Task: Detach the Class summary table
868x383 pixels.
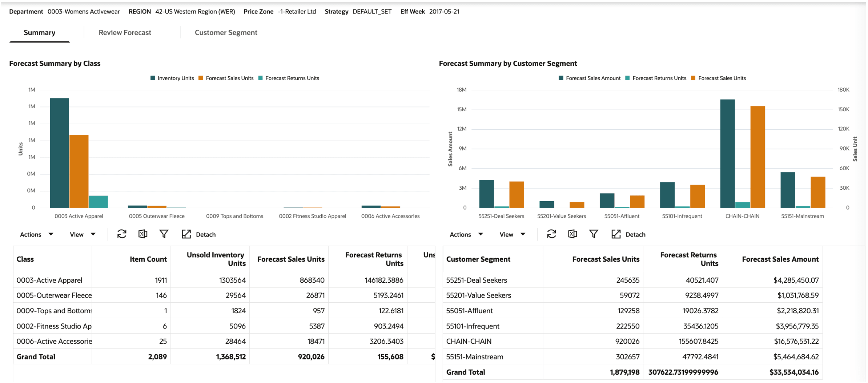Action: click(198, 234)
